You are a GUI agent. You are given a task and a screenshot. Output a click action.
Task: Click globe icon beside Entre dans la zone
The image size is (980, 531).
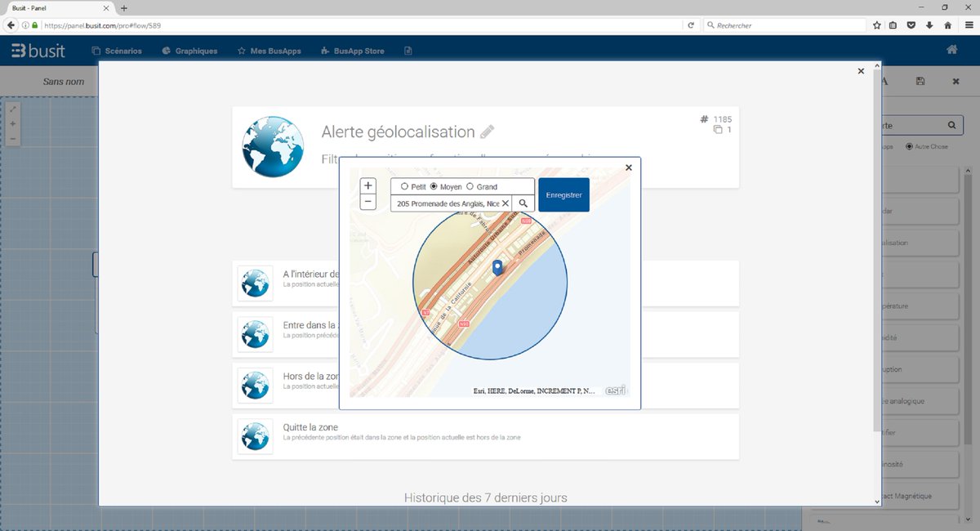pos(256,333)
